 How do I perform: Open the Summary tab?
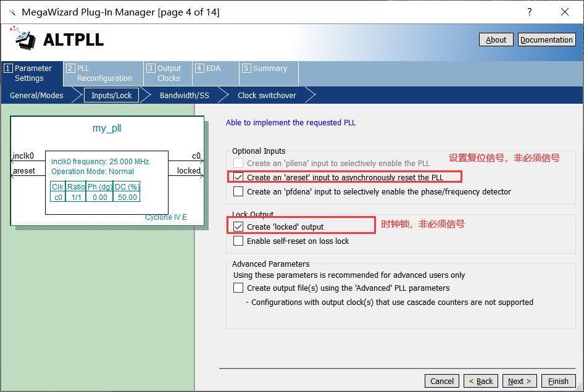pyautogui.click(x=269, y=73)
